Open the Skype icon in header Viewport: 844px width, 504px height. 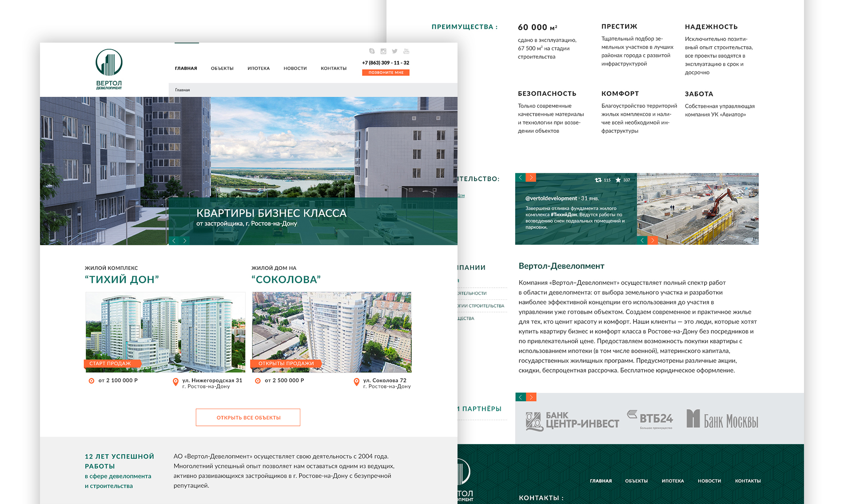[372, 51]
